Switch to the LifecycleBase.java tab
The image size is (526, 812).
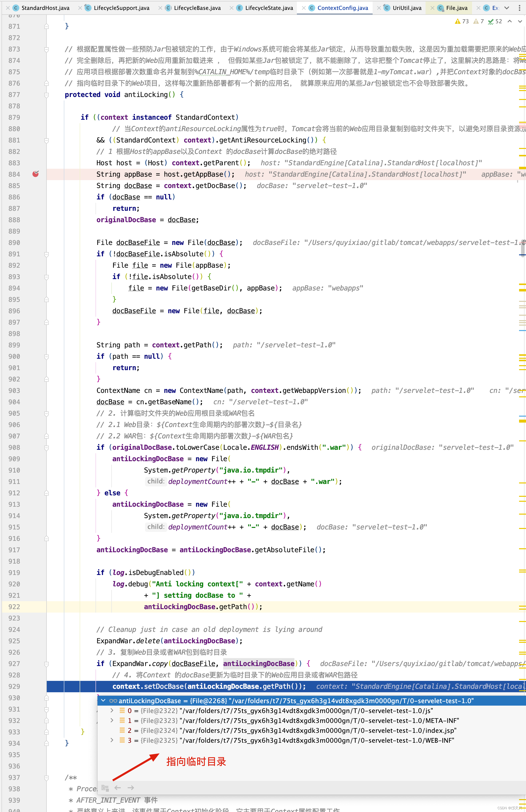point(197,8)
